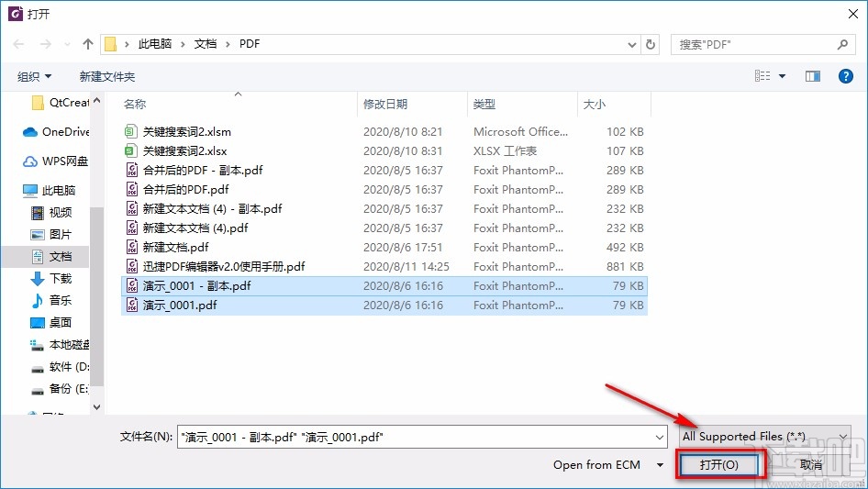Screen dimensions: 868x489
Task: Close the 打开 dialog
Action: click(853, 14)
